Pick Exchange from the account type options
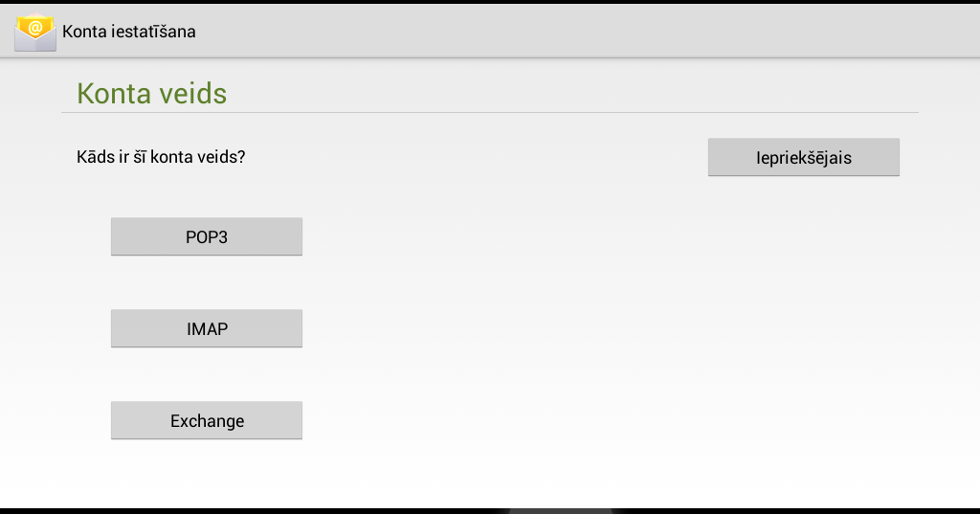Viewport: 980px width, 514px height. (207, 421)
